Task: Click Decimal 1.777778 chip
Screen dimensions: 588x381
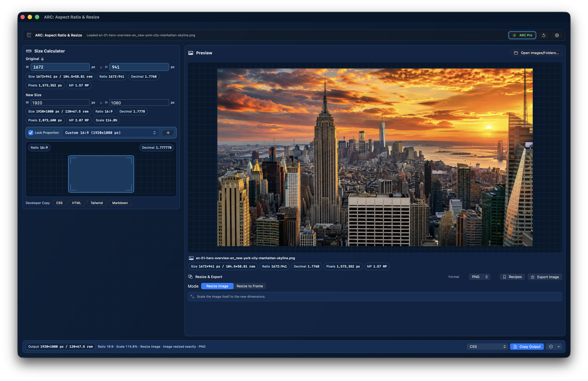Action: click(157, 148)
